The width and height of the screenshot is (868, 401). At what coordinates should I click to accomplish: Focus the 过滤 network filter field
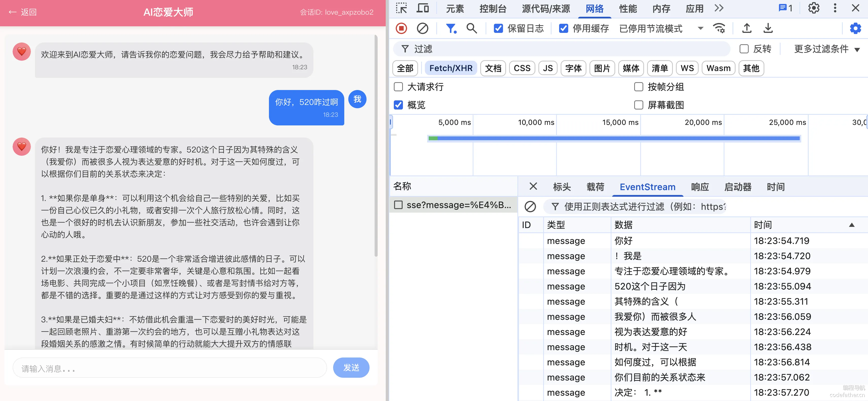tap(561, 49)
